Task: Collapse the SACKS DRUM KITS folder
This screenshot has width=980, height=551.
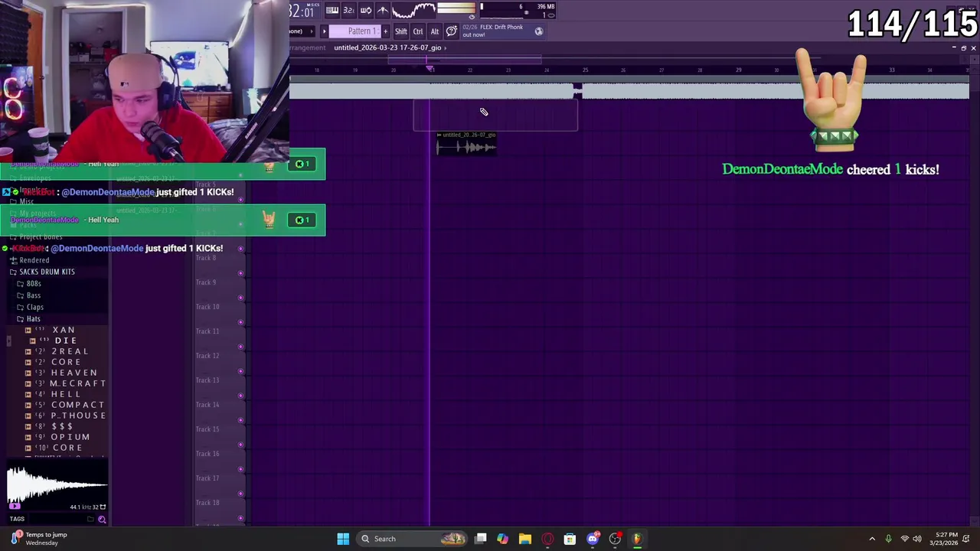Action: (47, 272)
